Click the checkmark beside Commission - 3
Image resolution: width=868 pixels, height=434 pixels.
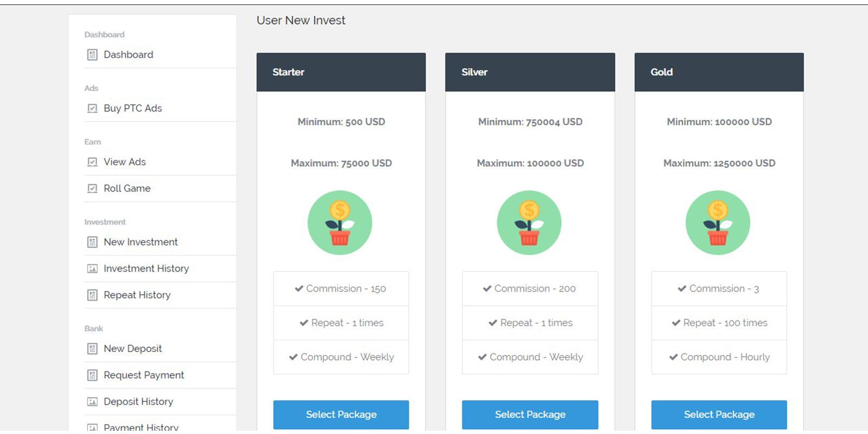pos(682,289)
